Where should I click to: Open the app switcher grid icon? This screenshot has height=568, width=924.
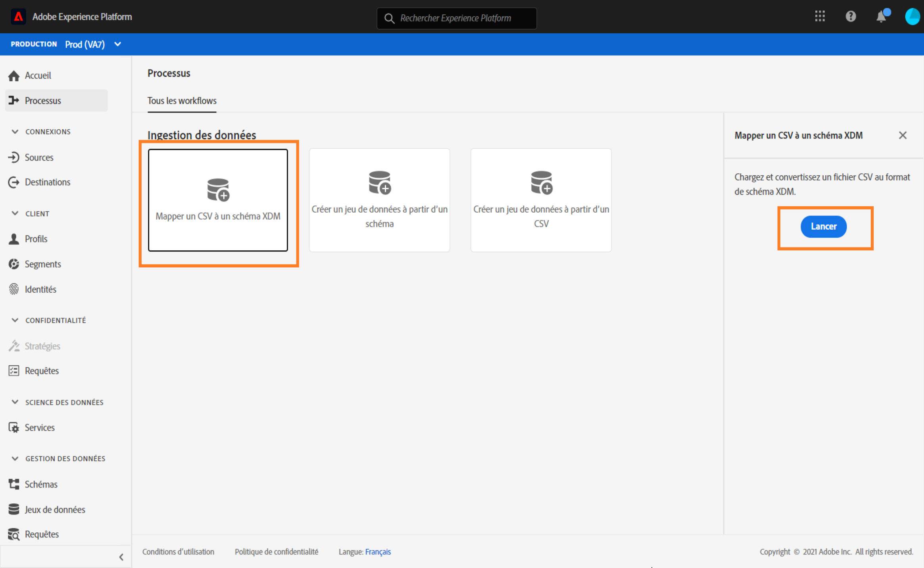820,17
